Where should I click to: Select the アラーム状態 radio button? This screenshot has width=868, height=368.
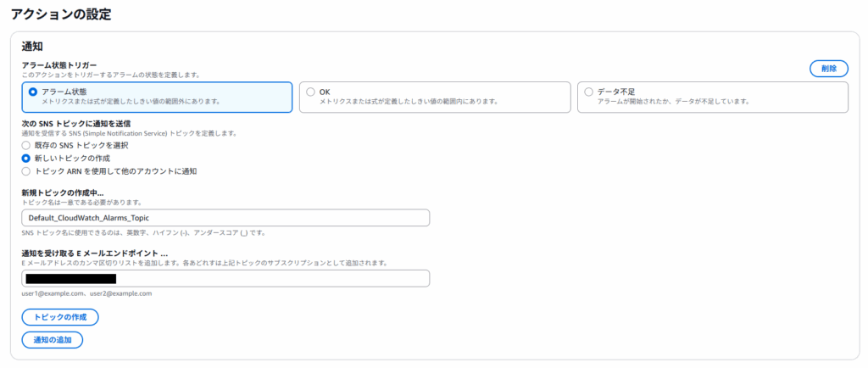[x=33, y=92]
